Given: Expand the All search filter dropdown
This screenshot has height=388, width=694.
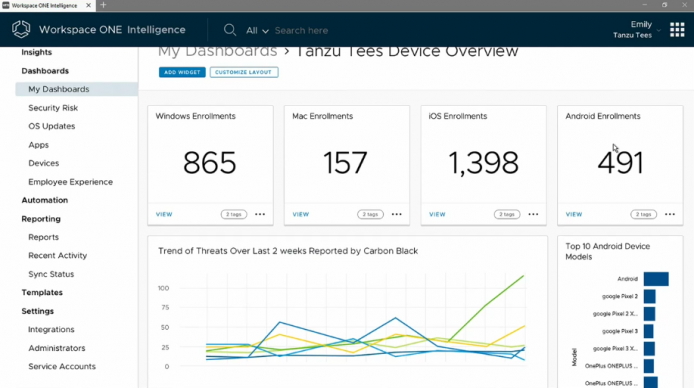Looking at the screenshot, I should 257,31.
